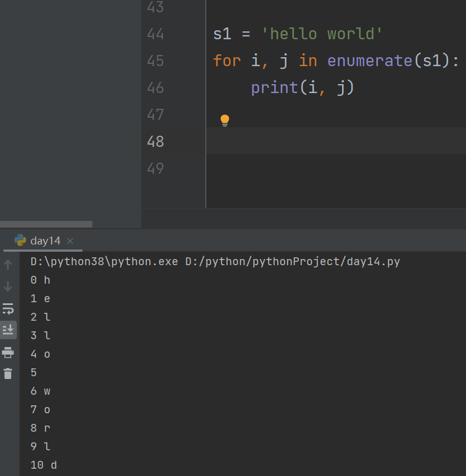Click the Down the Stack Trace arrow
The width and height of the screenshot is (466, 476).
click(x=8, y=286)
